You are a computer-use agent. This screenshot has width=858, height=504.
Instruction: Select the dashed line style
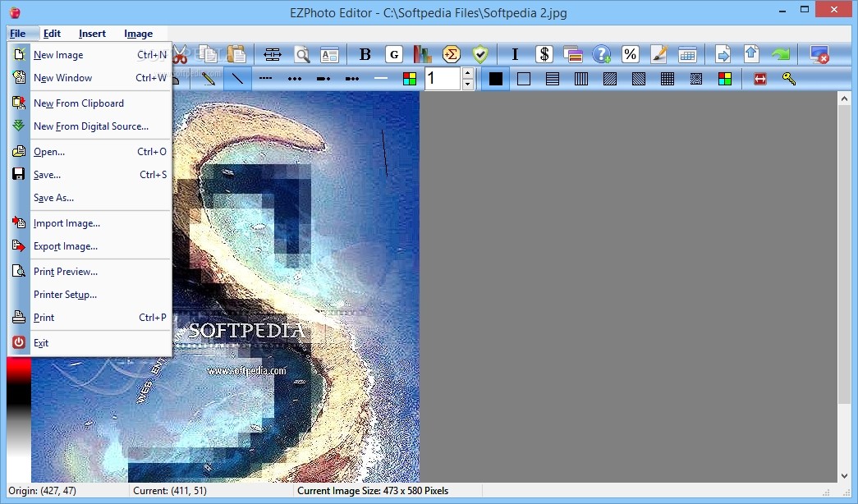(265, 78)
